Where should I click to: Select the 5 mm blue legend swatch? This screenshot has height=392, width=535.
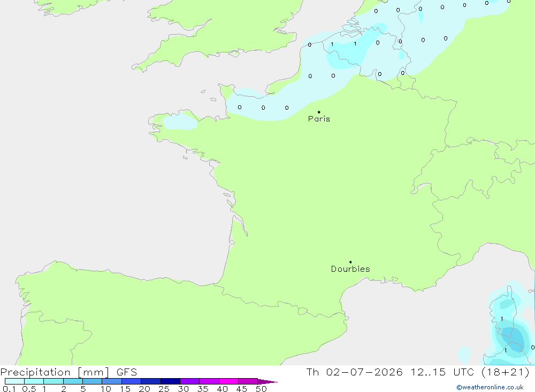pos(92,381)
